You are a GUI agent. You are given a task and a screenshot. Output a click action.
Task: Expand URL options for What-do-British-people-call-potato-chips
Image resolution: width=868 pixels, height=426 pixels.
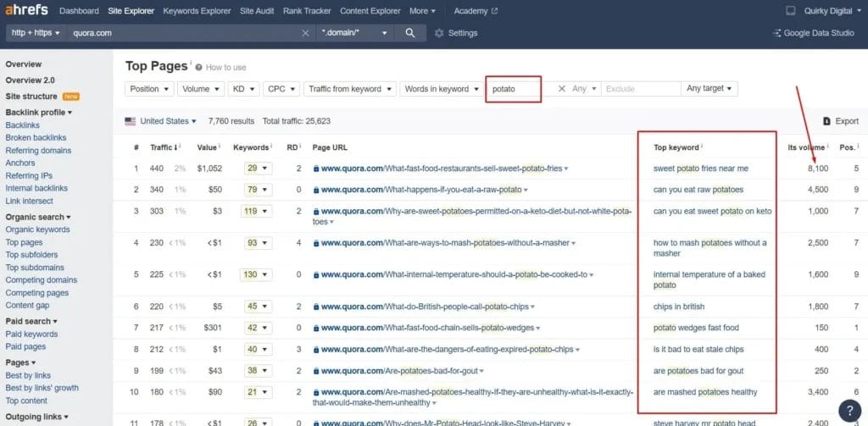(x=533, y=307)
